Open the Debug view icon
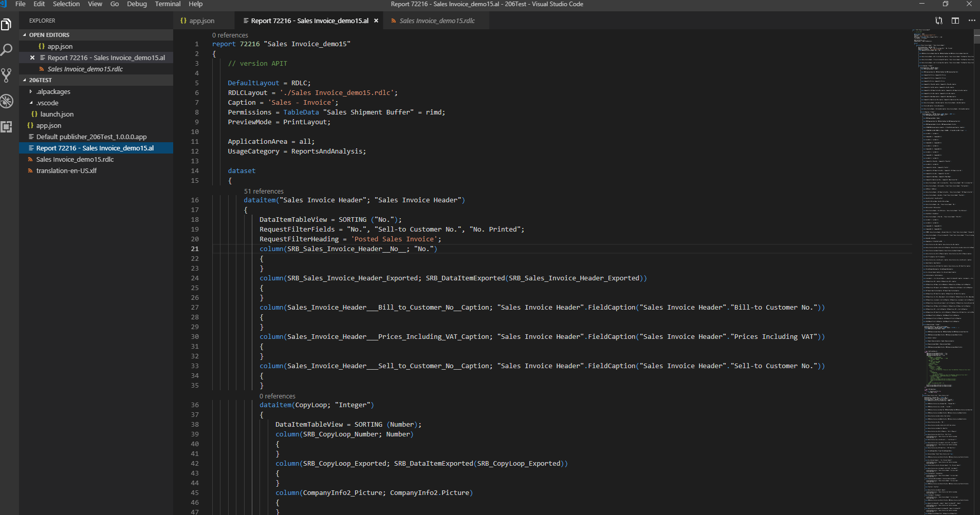Screen dimensions: 980x515 (7, 101)
